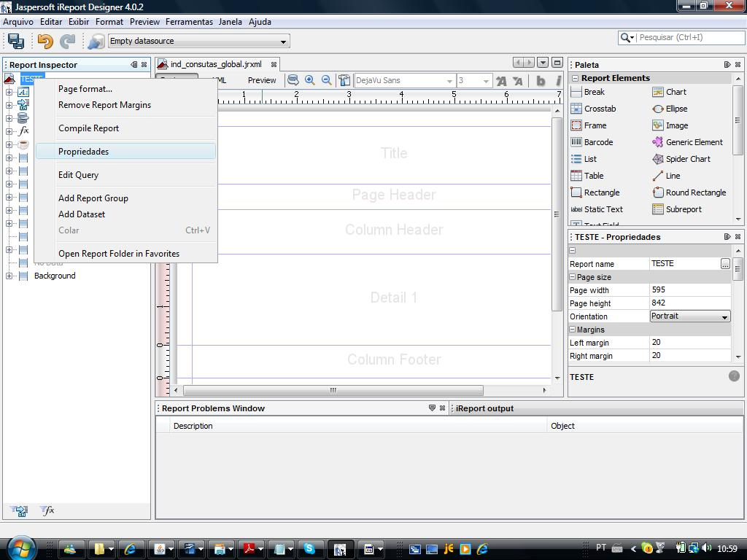This screenshot has height=560, width=747.
Task: Zoom in on the report designer
Action: (x=309, y=80)
